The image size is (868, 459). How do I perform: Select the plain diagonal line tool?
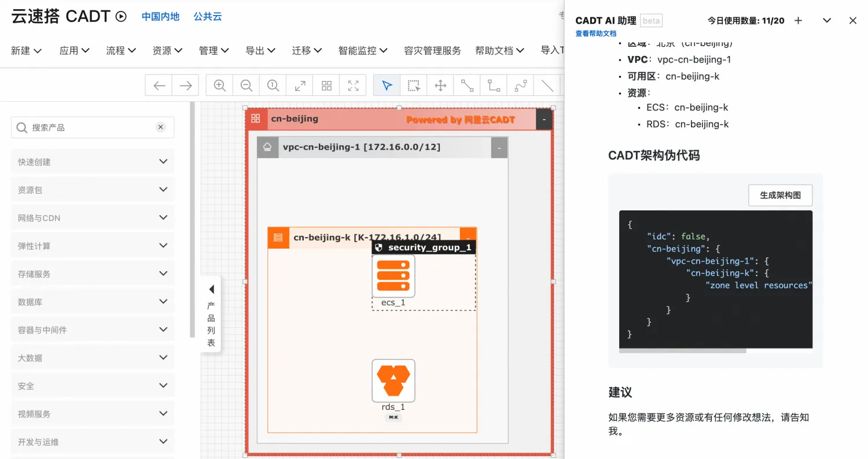click(547, 86)
